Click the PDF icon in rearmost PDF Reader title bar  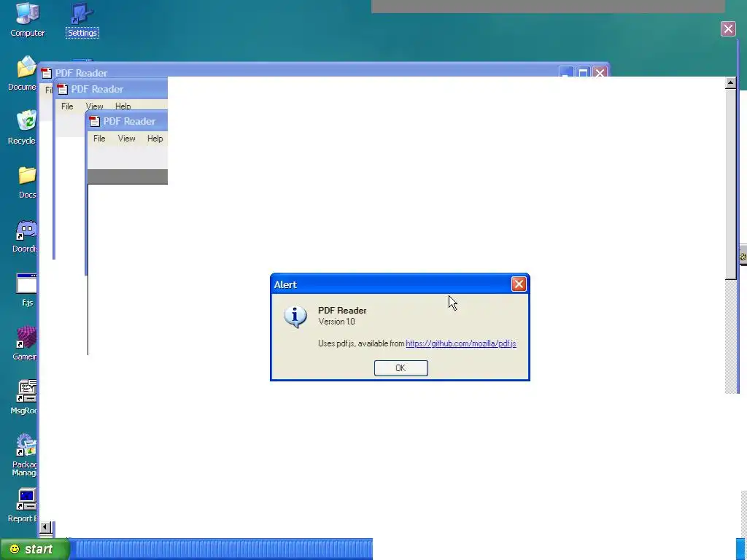click(46, 73)
